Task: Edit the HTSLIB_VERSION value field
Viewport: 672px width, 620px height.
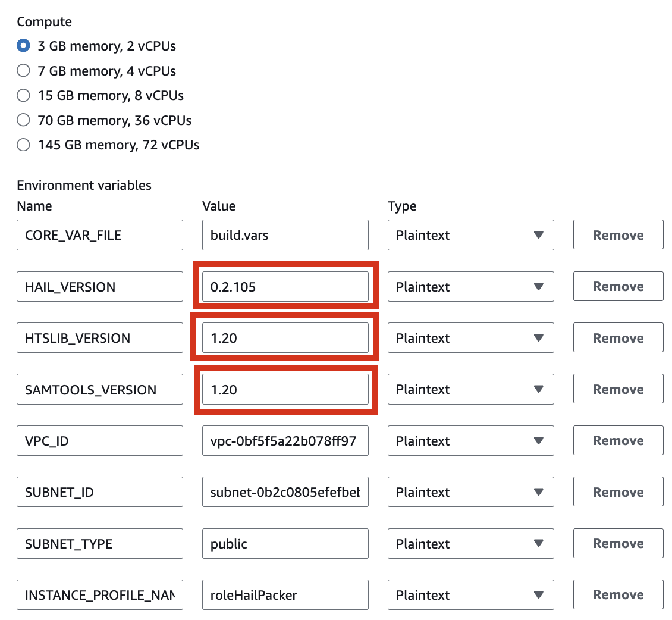Action: coord(285,338)
